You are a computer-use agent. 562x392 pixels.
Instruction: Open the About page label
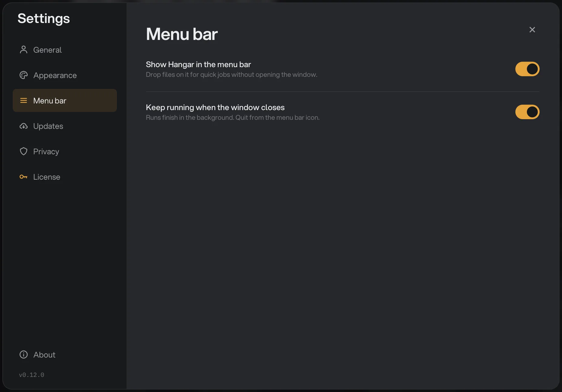44,355
